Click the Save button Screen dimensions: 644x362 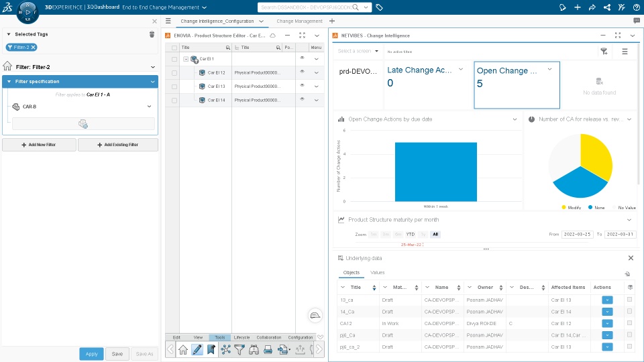point(117,354)
